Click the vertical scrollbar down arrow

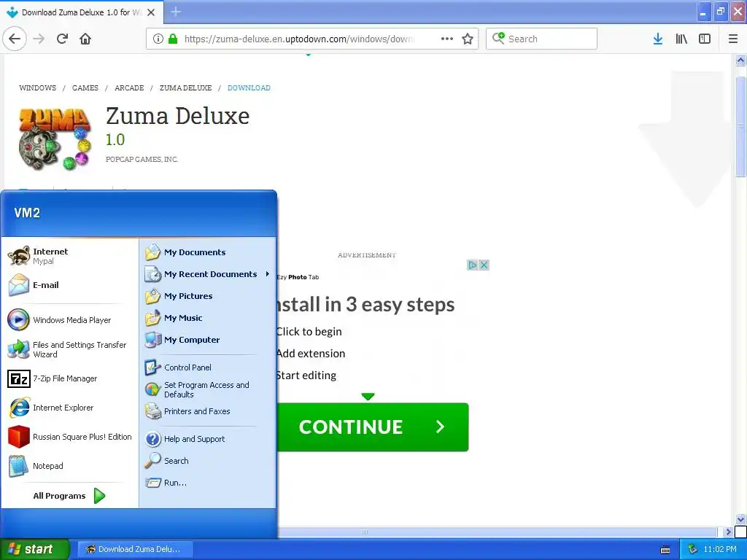pos(740,519)
